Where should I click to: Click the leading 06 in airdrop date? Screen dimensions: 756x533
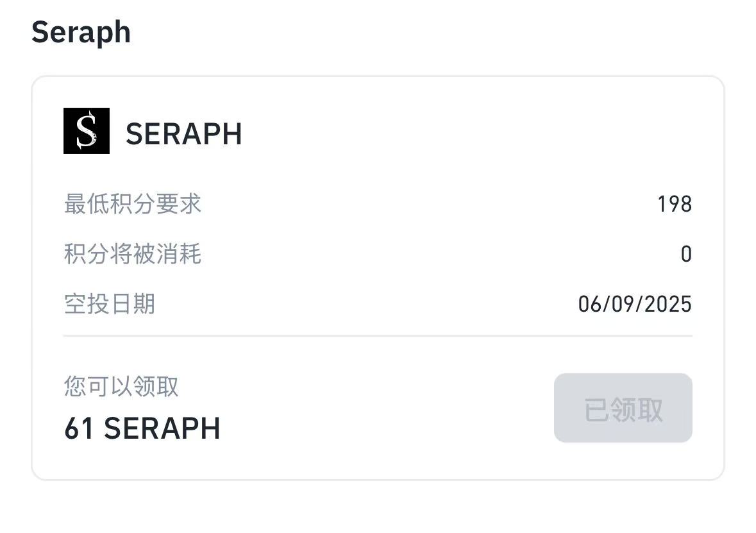[x=591, y=305]
